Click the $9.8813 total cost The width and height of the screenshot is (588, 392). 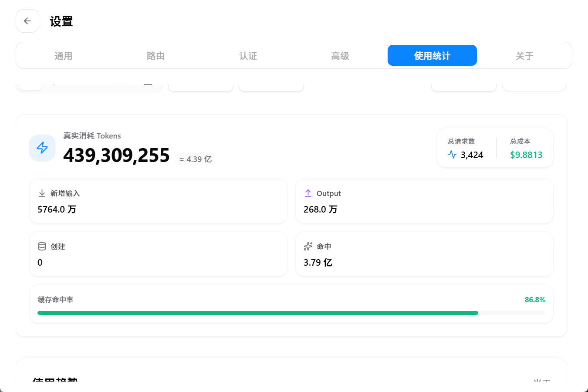[x=526, y=155]
